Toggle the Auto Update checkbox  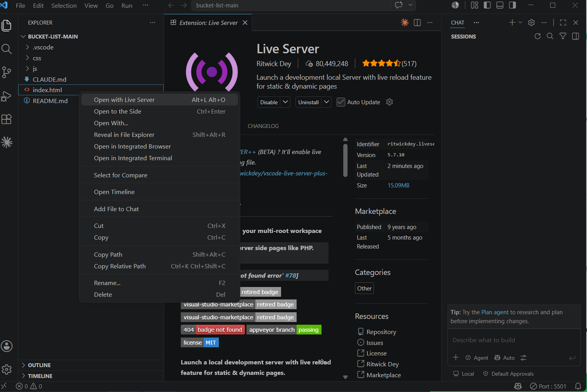click(x=341, y=102)
